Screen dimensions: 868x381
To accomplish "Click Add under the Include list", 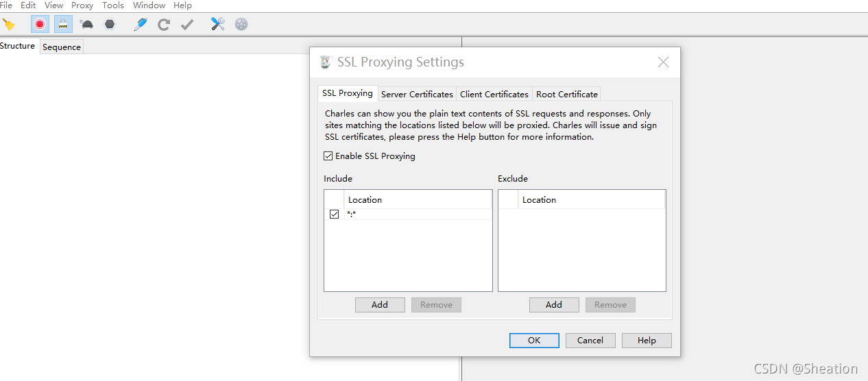I will click(x=380, y=305).
